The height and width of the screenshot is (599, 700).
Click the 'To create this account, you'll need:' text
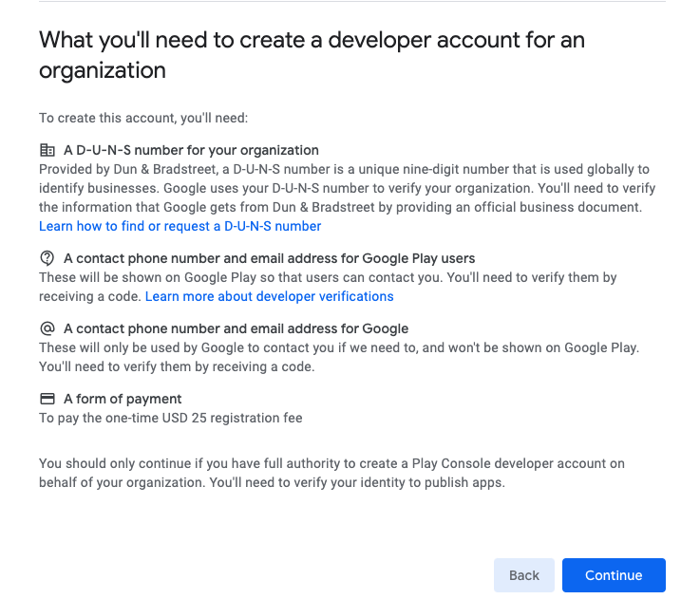(x=142, y=118)
